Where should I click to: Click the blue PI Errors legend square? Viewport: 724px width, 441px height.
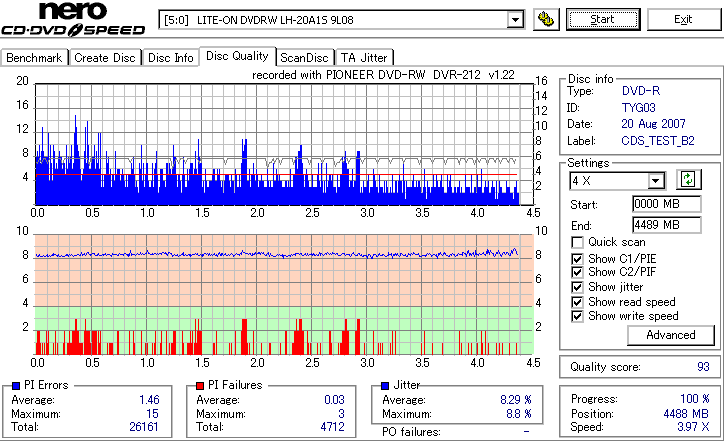tap(16, 386)
